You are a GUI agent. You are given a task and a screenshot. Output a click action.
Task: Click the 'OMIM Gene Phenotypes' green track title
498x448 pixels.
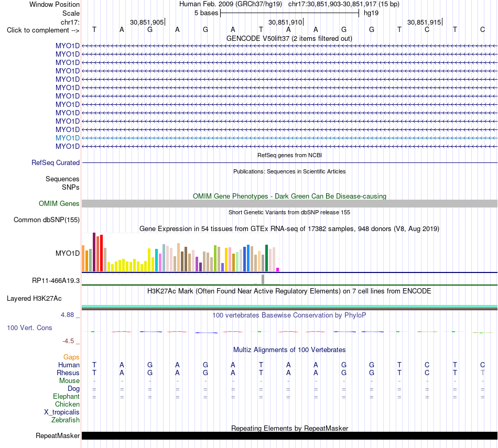(x=289, y=196)
